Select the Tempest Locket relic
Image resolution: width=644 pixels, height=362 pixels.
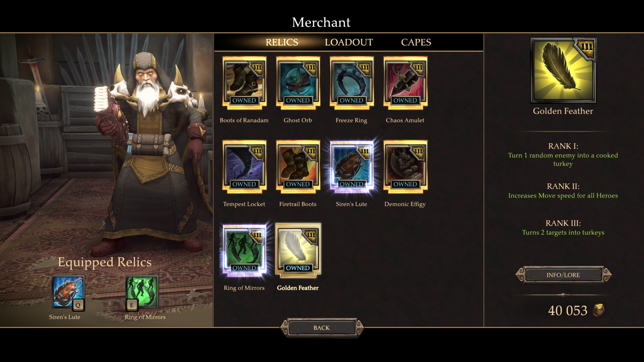[x=244, y=167]
